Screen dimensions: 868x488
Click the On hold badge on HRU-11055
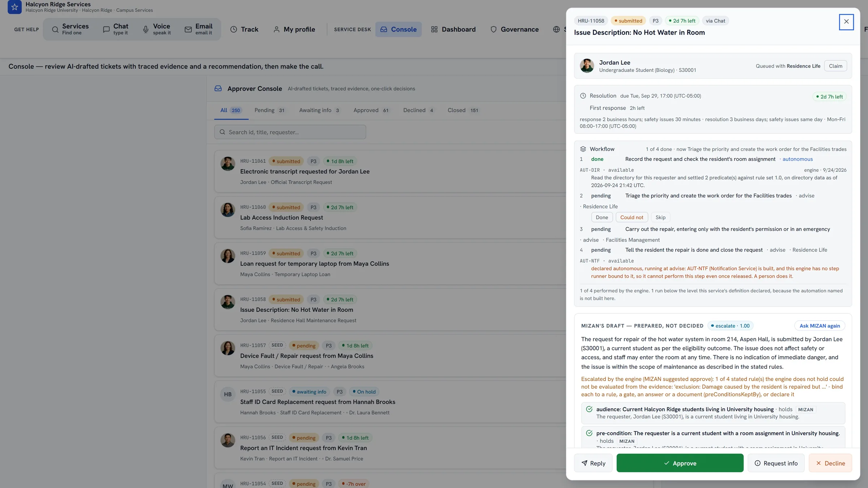364,391
